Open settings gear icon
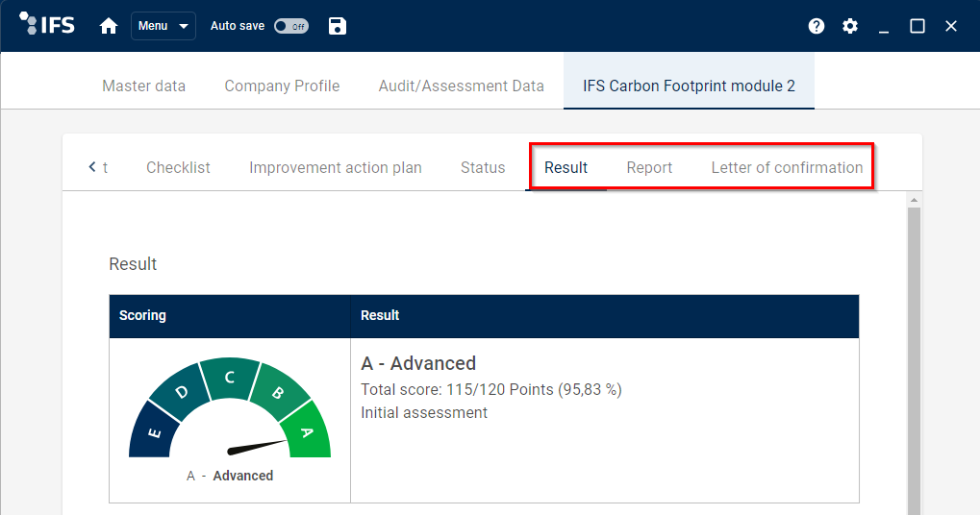The image size is (980, 515). coord(850,26)
